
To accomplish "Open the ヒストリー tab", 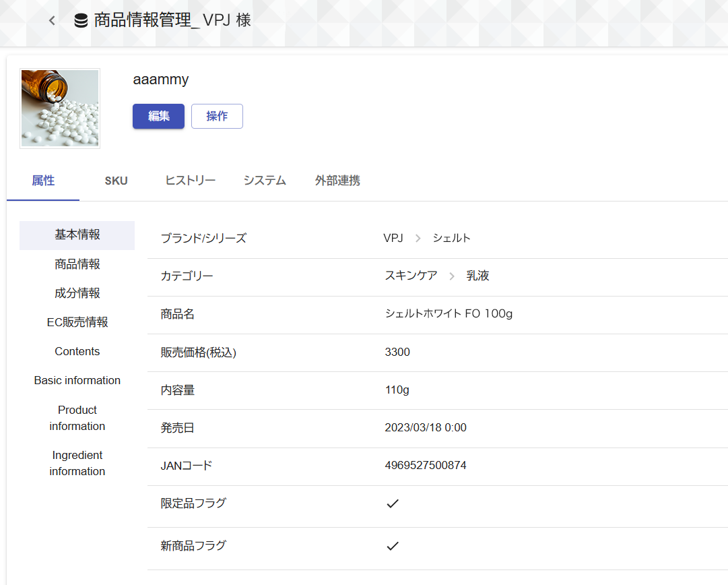I will pyautogui.click(x=189, y=180).
